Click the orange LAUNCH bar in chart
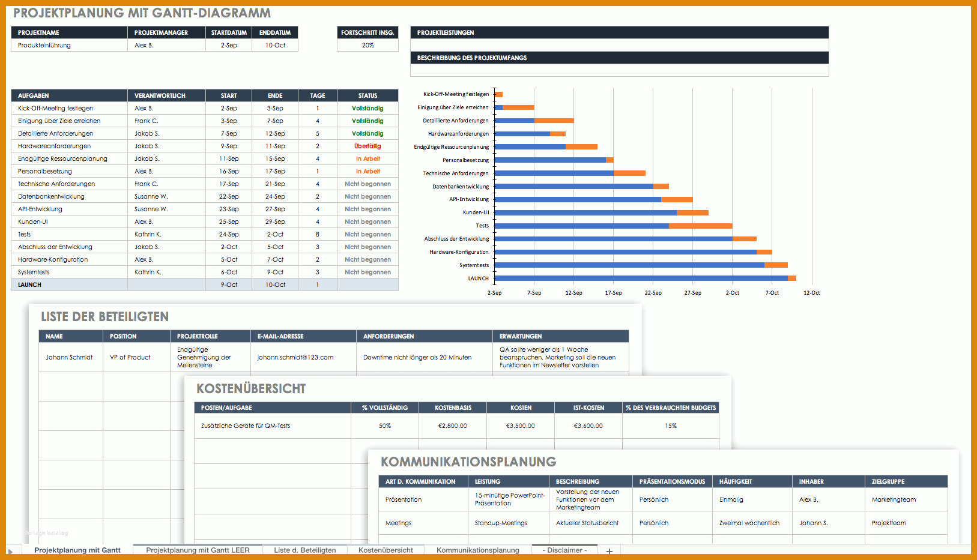977x560 pixels. tap(792, 278)
